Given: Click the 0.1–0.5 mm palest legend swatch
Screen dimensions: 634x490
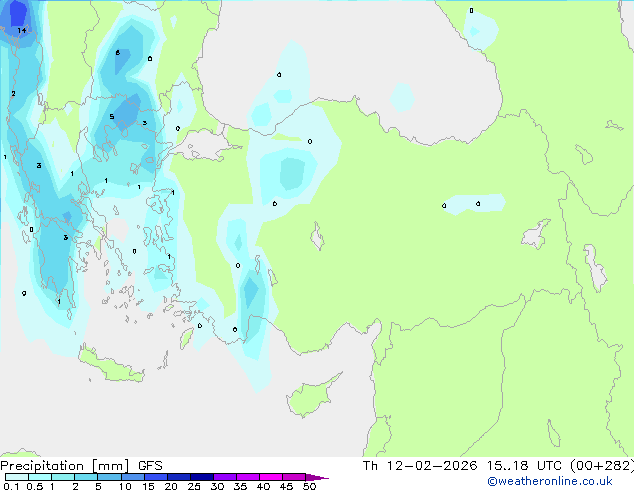Looking at the screenshot, I should 17,477.
